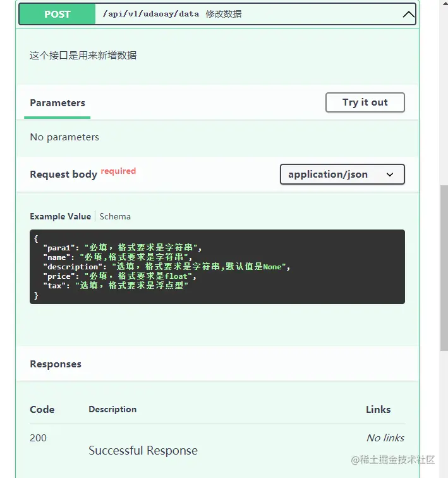
Task: Click the Responses section heading
Action: 56,364
